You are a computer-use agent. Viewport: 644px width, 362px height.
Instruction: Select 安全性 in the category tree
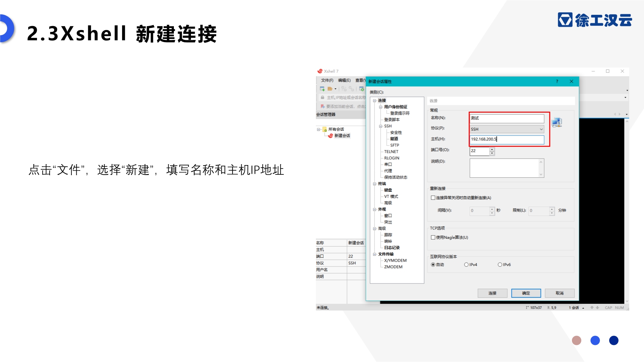coord(396,133)
